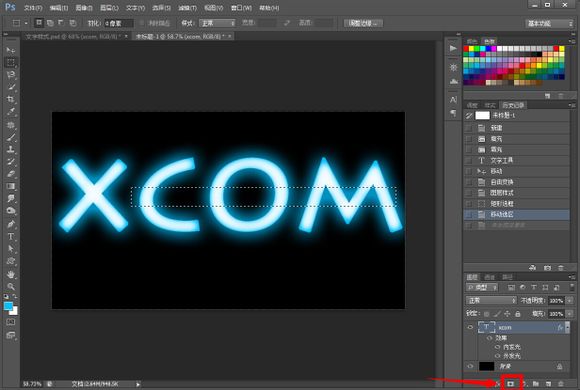Click the Feather (羽化) input field
Image resolution: width=580 pixels, height=390 pixels.
click(118, 23)
